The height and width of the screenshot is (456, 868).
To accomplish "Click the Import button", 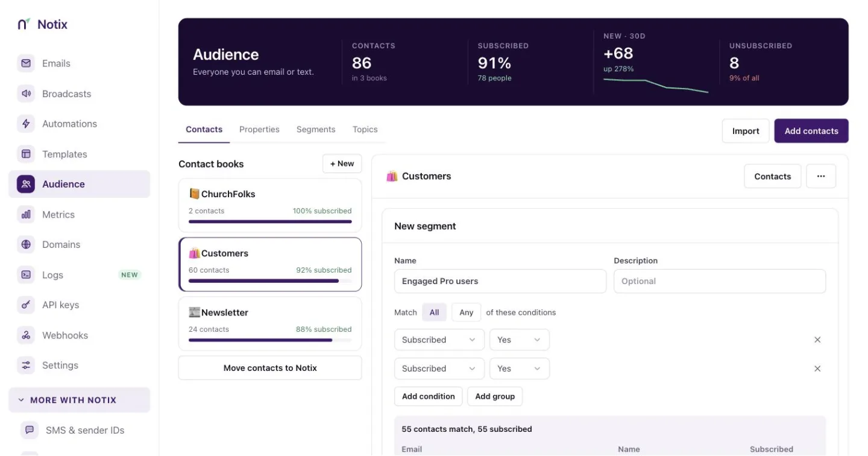I will click(746, 131).
